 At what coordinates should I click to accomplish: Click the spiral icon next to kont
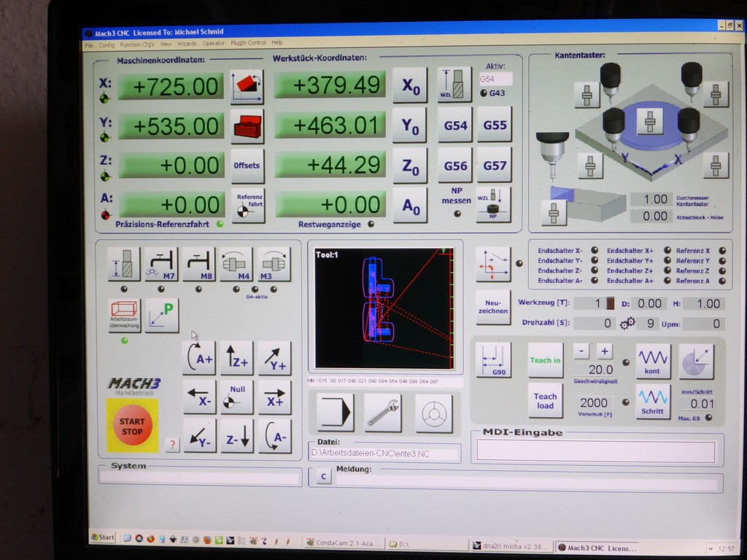696,360
